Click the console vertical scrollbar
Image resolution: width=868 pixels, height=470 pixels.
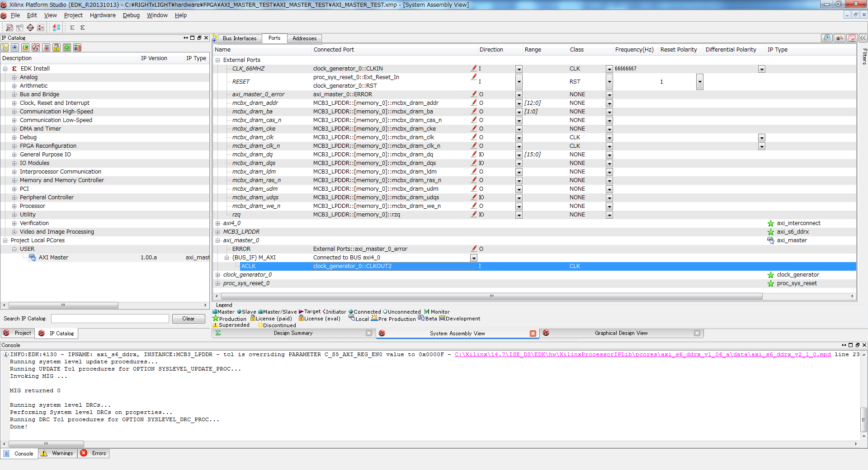[863, 419]
